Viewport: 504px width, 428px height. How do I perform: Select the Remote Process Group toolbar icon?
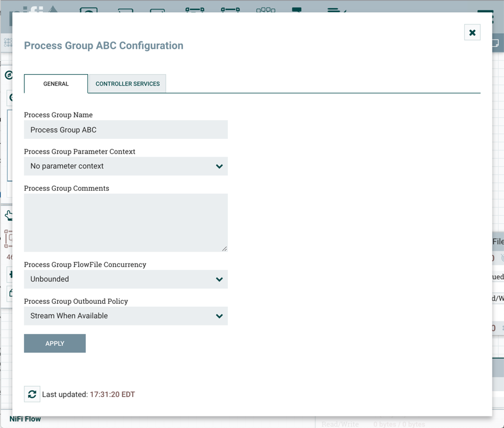230,10
